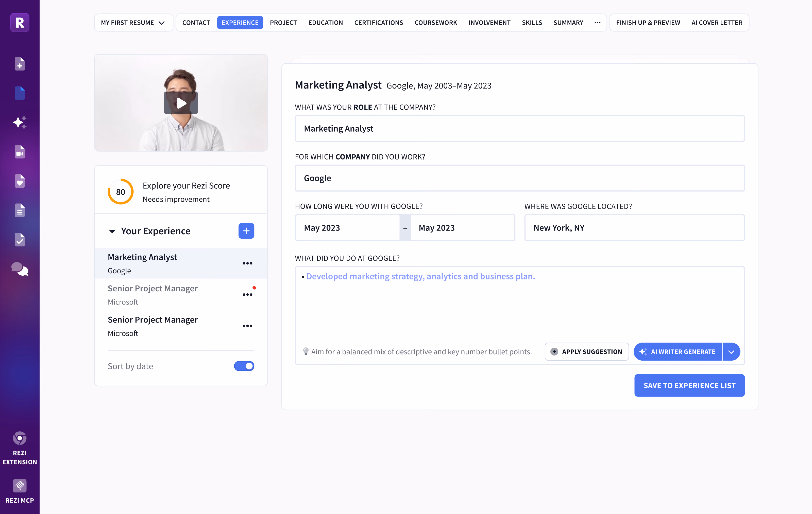Click the location field New York, NY
Viewport: 812px width, 514px height.
(x=634, y=228)
